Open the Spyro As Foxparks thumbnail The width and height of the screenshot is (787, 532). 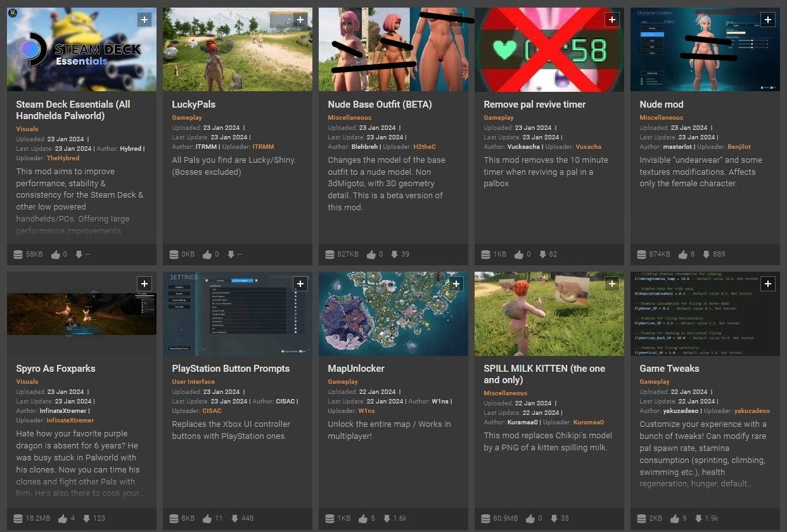[82, 313]
